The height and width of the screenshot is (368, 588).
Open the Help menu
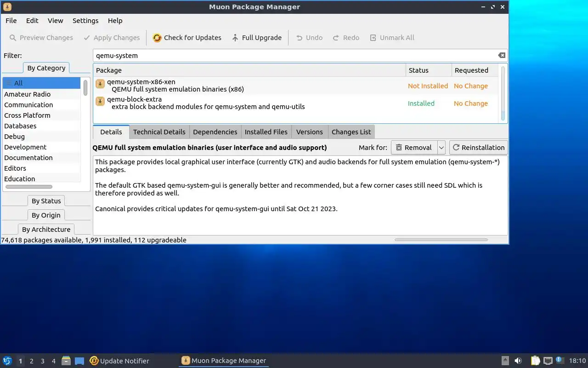115,21
